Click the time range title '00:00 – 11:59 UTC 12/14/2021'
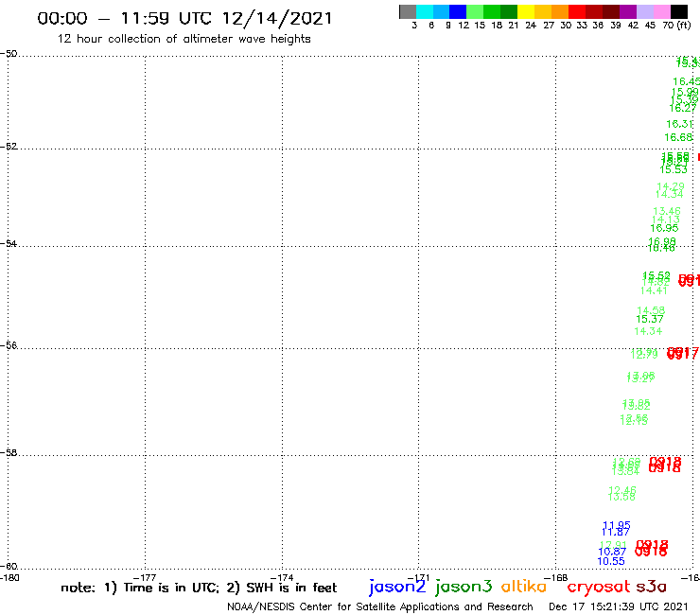The image size is (700, 615). click(184, 18)
